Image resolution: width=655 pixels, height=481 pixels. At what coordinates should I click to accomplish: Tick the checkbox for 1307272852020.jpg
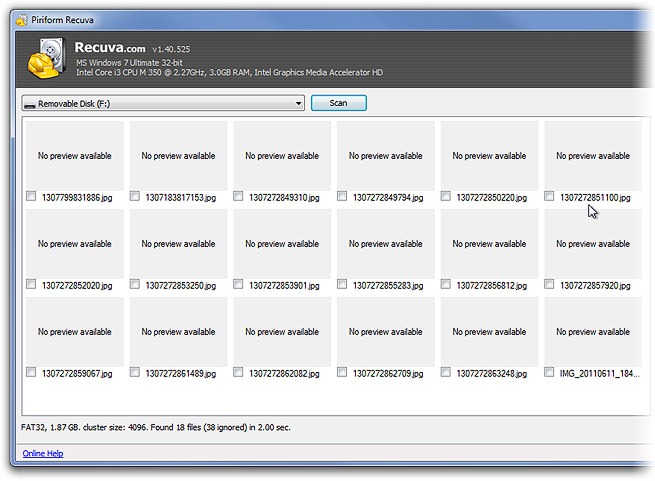pyautogui.click(x=31, y=284)
